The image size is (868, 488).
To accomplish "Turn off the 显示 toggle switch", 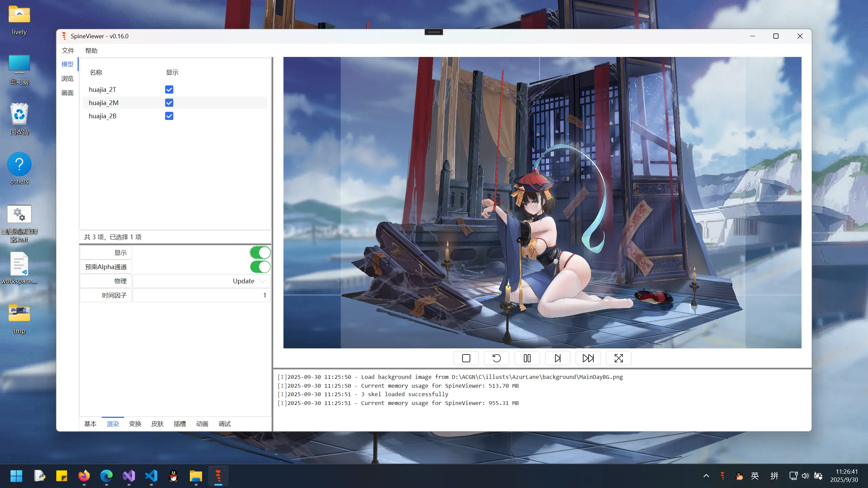I will 260,252.
